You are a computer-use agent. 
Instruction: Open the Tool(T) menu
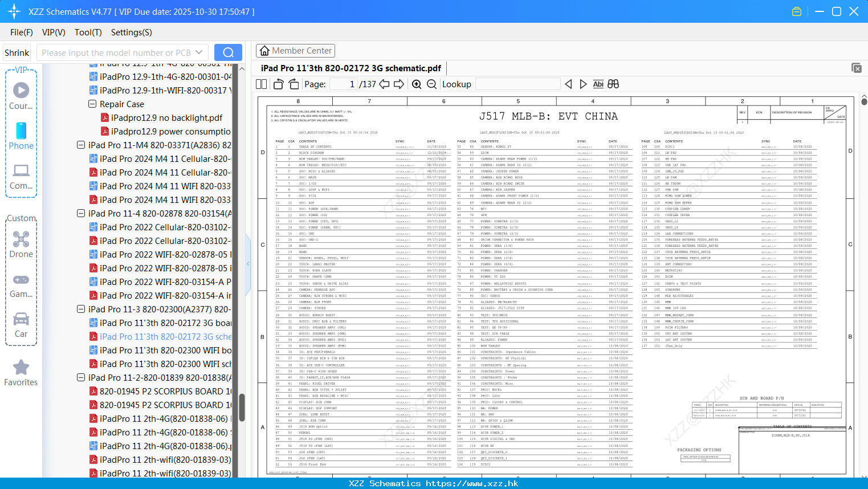[x=88, y=32]
